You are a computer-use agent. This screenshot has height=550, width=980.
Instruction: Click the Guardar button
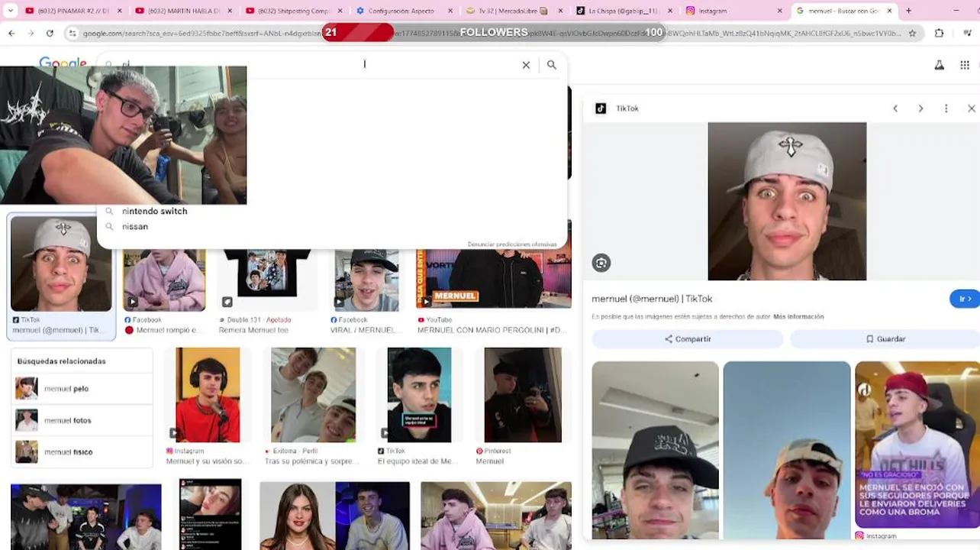point(885,338)
